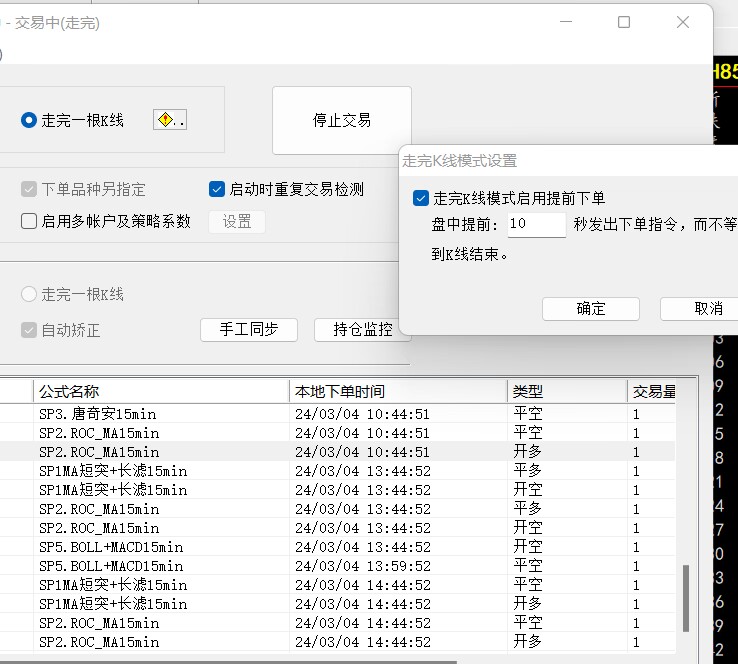Click the 停止交易 button
This screenshot has width=738, height=664.
(342, 120)
